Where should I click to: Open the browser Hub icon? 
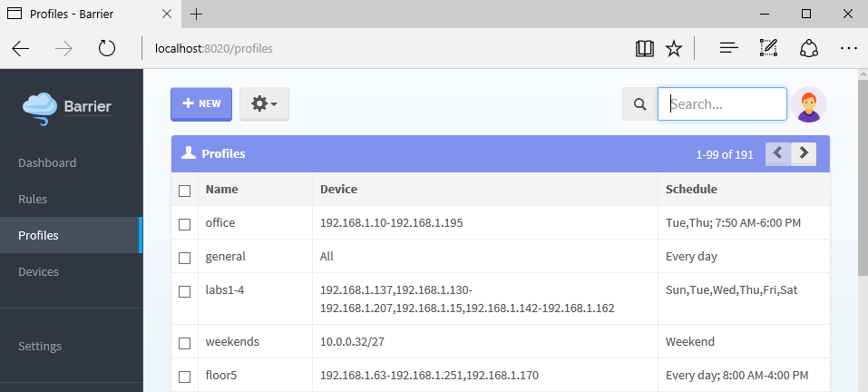click(727, 49)
